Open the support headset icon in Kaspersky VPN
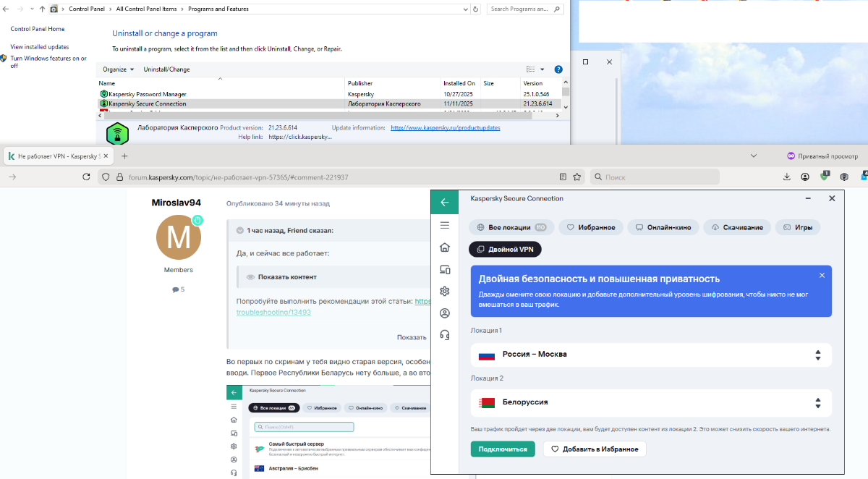This screenshot has height=479, width=868. click(444, 335)
